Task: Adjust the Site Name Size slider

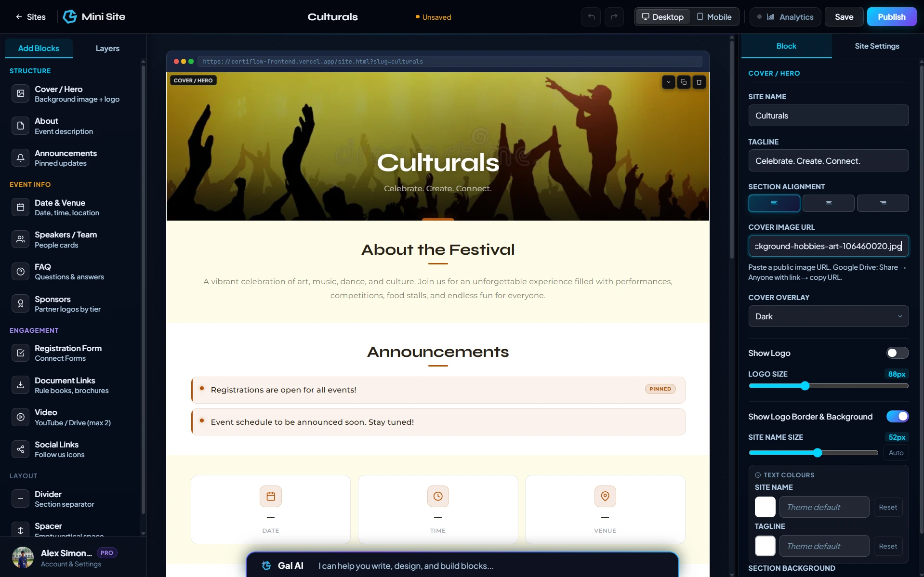Action: [x=814, y=453]
